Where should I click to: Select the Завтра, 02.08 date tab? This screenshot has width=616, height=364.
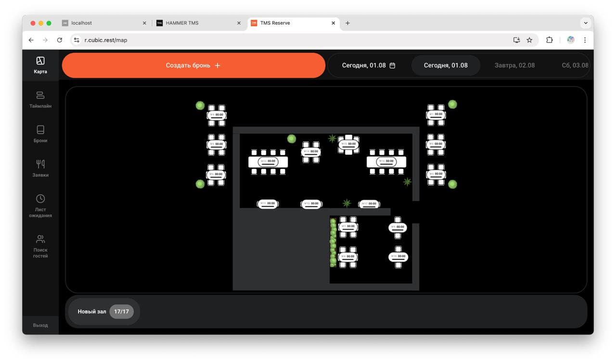[514, 65]
